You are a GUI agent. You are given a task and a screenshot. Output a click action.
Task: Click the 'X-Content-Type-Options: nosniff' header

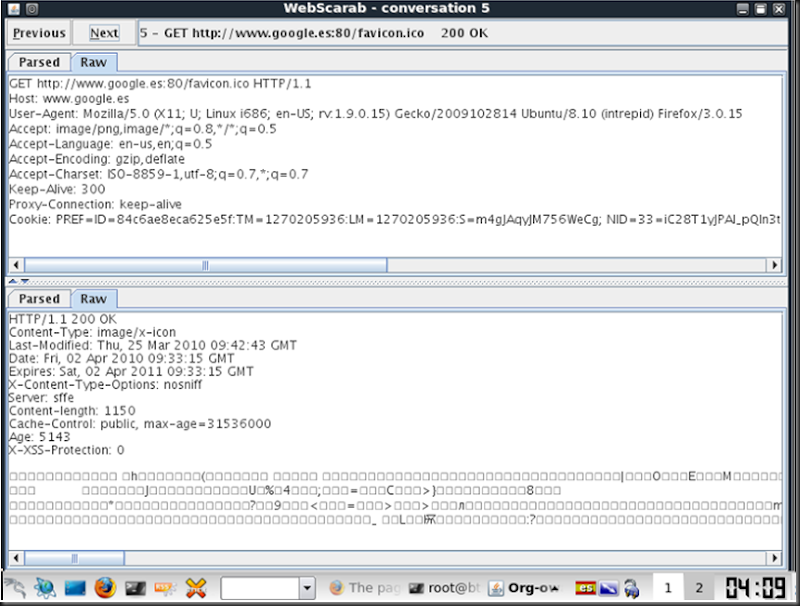click(106, 385)
